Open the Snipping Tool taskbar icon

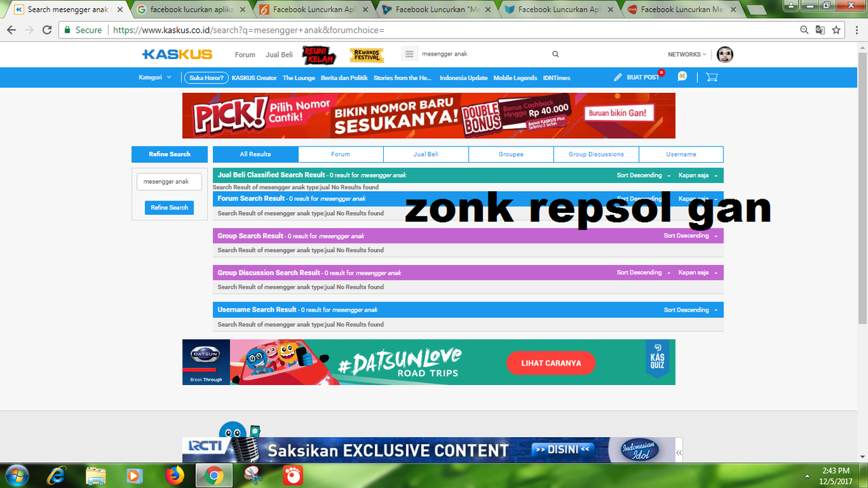[x=254, y=475]
